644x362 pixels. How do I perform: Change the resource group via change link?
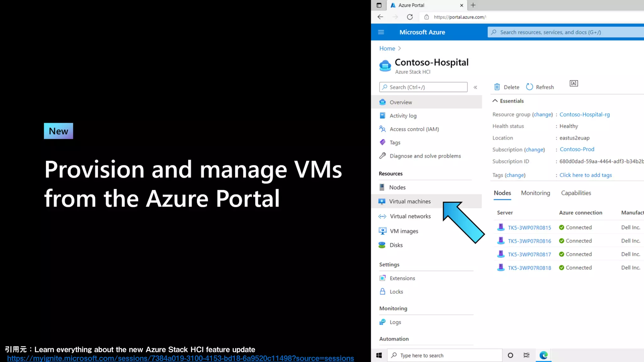point(542,114)
